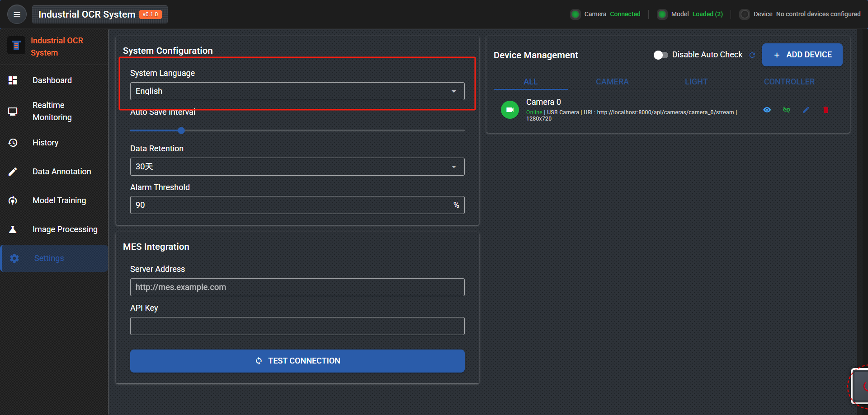Click the TEST CONNECTION button
The width and height of the screenshot is (868, 415).
coord(297,361)
